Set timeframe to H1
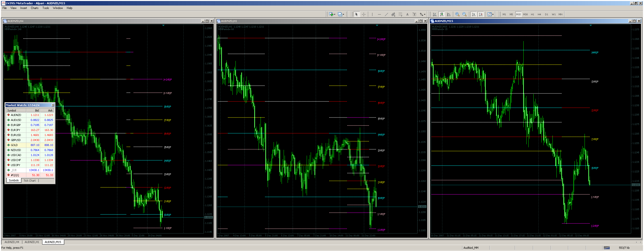644x251 pixels. pyautogui.click(x=532, y=14)
